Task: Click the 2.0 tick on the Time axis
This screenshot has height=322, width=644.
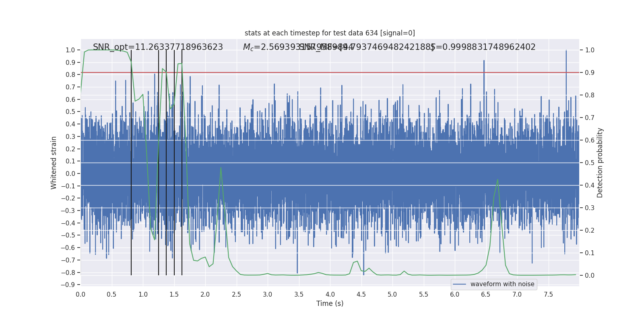Action: tap(205, 294)
